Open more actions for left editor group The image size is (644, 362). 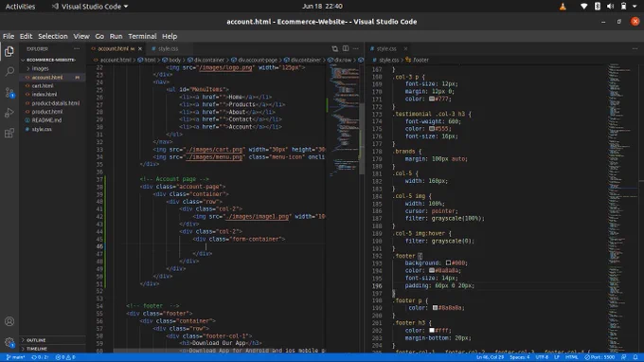click(356, 48)
